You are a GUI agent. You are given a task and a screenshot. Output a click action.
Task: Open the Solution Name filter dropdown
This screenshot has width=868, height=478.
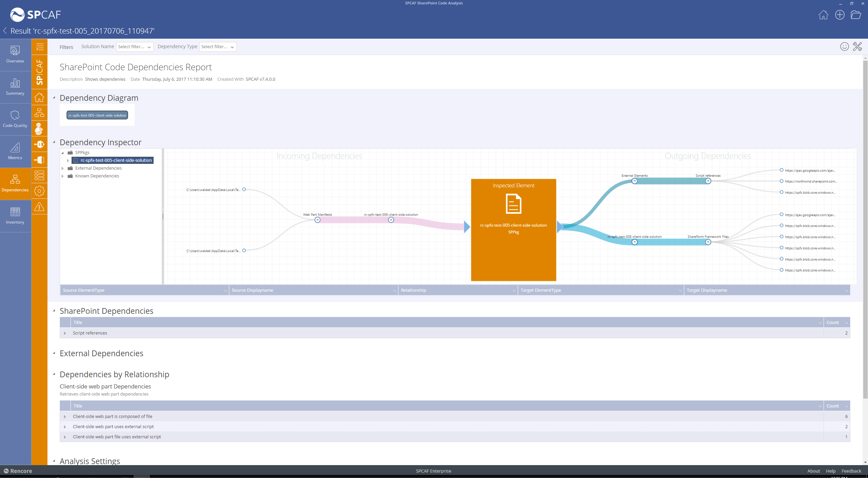(135, 47)
